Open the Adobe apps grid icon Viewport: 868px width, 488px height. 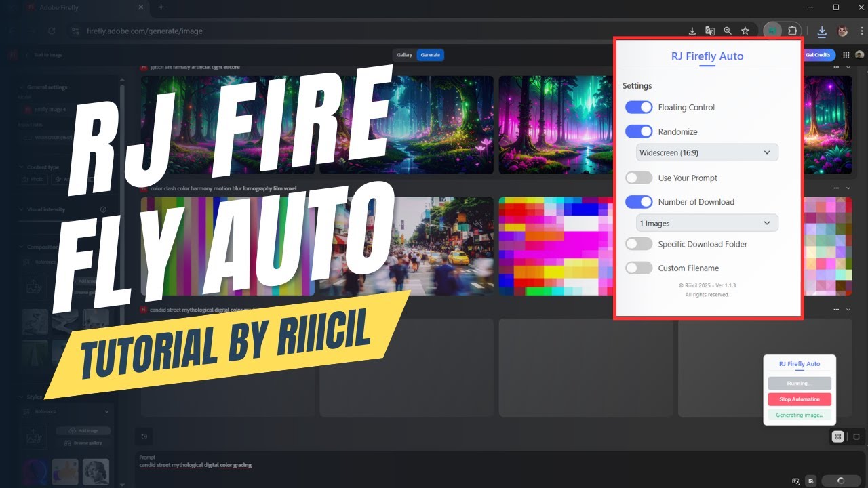[846, 55]
